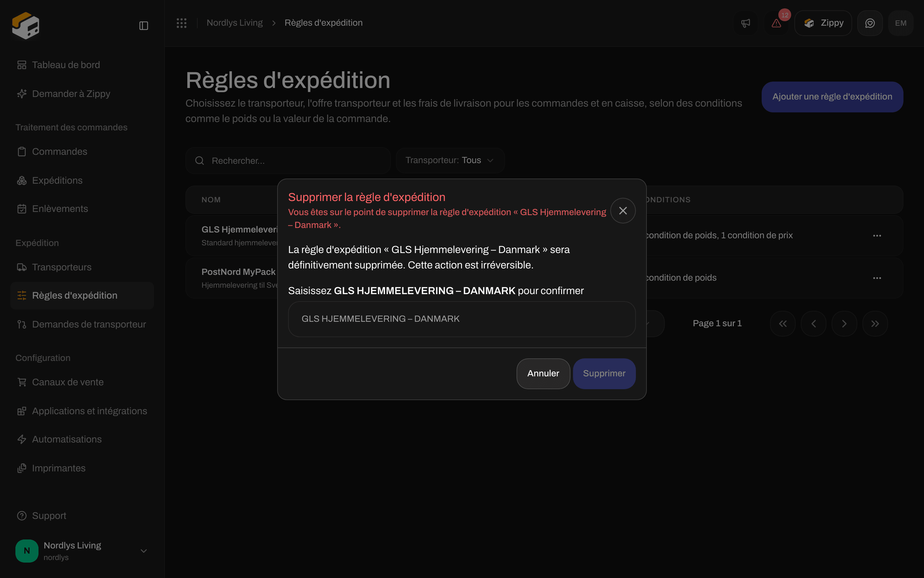Go to previous page of results
924x578 pixels.
(x=814, y=324)
